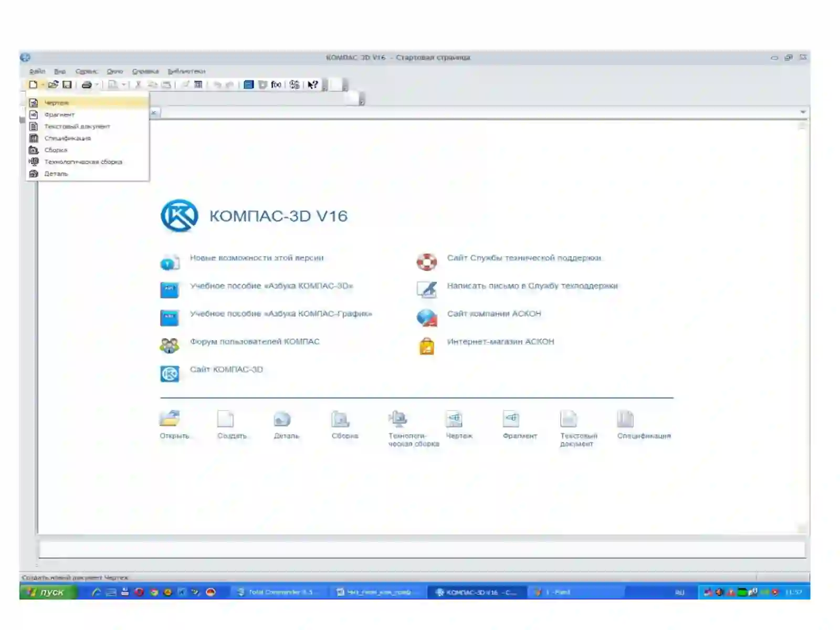Click the Undo toolbar icon

[x=217, y=85]
